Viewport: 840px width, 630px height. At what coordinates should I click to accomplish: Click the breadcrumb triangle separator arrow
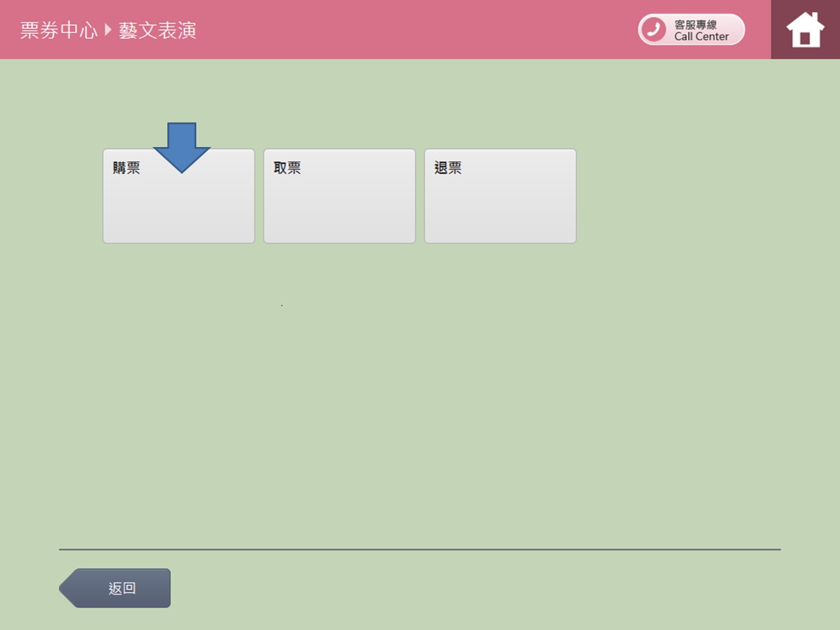coord(108,30)
